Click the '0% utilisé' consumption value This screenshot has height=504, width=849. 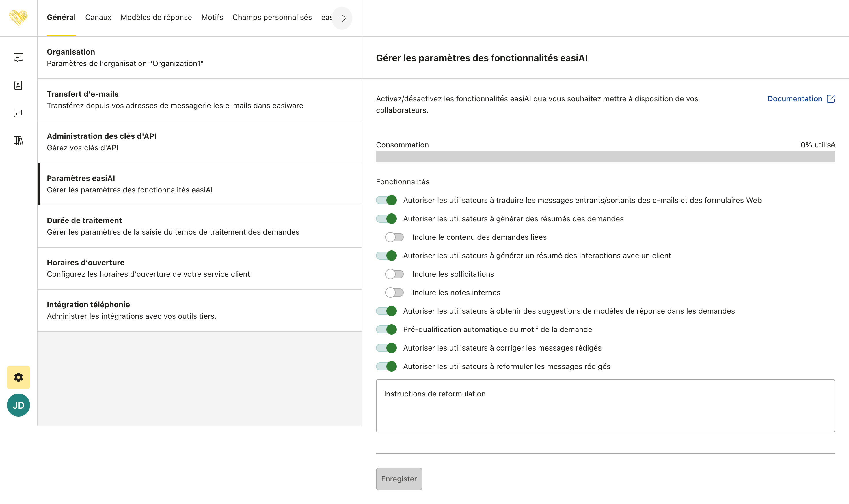[818, 145]
